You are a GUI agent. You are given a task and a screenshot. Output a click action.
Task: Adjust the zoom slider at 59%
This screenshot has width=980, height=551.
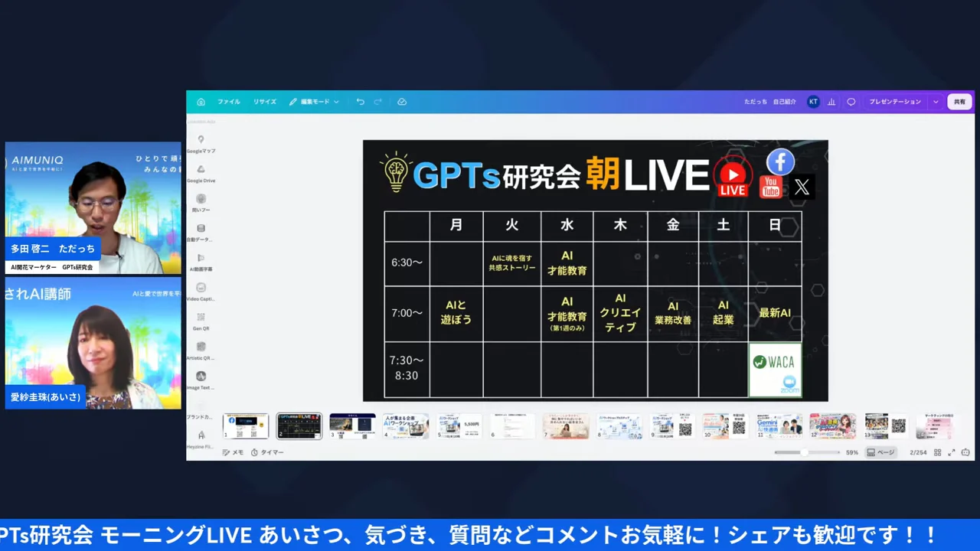pos(804,452)
